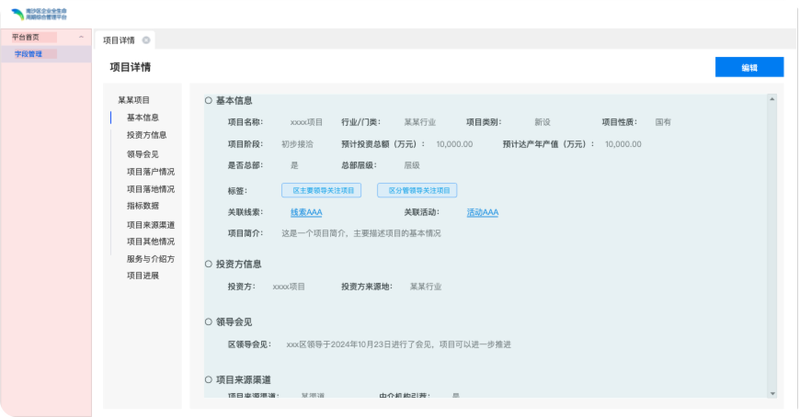Jump to 投资方信息 in the anchor list
This screenshot has height=417, width=800.
point(146,135)
